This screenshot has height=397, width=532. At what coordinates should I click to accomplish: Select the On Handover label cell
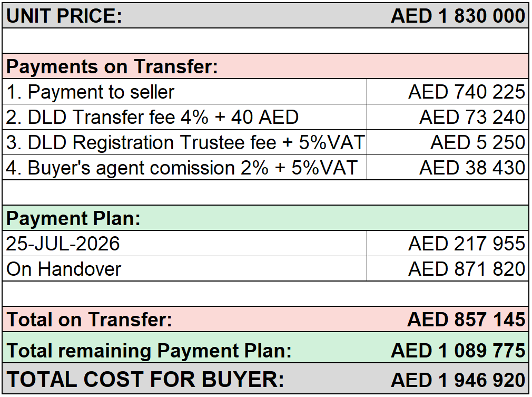(184, 269)
